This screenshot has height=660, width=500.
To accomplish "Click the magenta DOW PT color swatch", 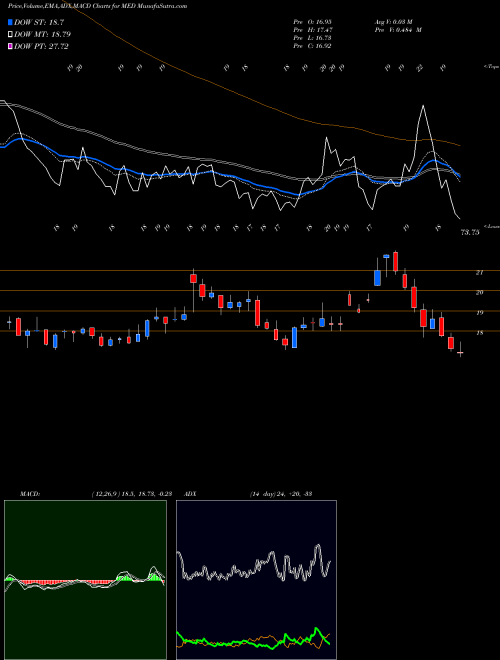I will pos(10,46).
